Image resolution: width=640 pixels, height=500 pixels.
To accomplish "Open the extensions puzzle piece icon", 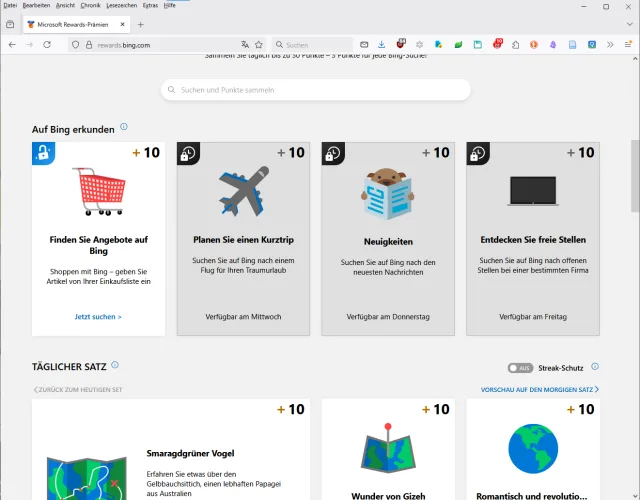I will click(x=516, y=45).
